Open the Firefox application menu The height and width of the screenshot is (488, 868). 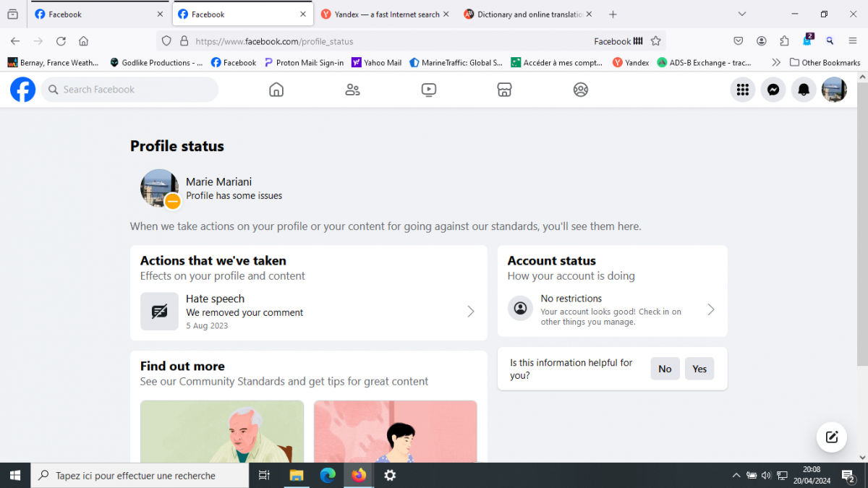853,41
